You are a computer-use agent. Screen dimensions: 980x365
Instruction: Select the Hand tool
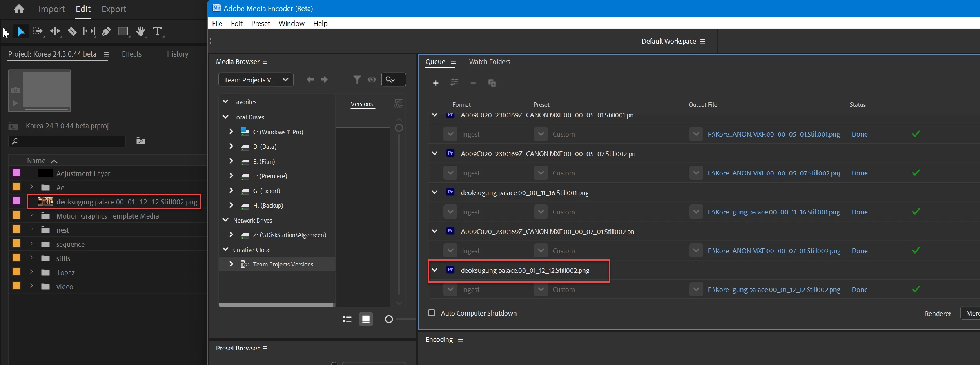[x=141, y=31]
